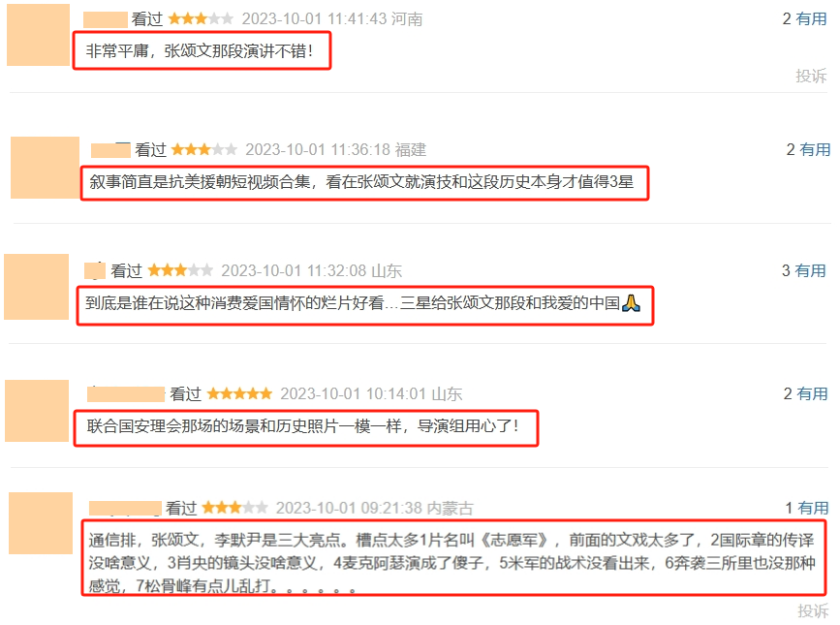Mark the 河南 review as 有用
This screenshot has height=625, width=840.
point(812,18)
